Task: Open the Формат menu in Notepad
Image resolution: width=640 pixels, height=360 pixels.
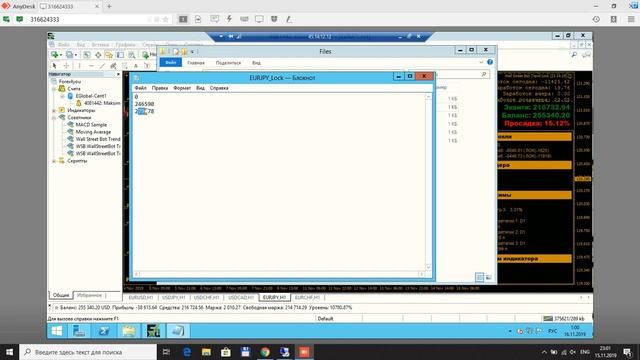Action: (x=182, y=88)
